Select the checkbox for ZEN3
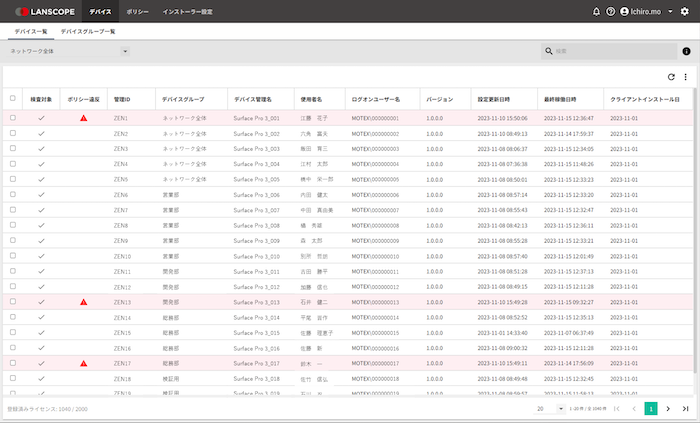 click(x=12, y=148)
